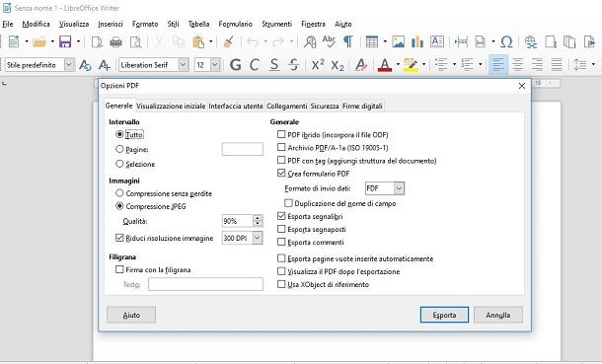Select the Pagine radio button
602x364 pixels.
pyautogui.click(x=119, y=149)
